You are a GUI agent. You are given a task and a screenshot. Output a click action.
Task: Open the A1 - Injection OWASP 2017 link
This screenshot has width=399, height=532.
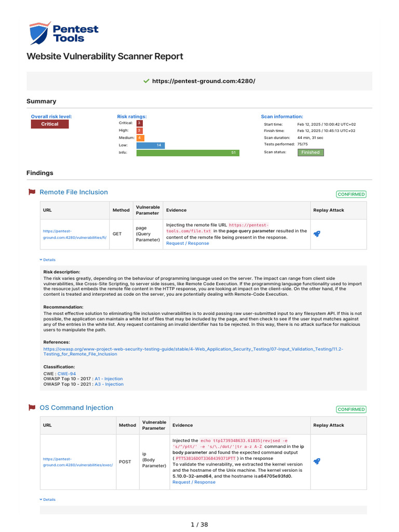click(109, 379)
